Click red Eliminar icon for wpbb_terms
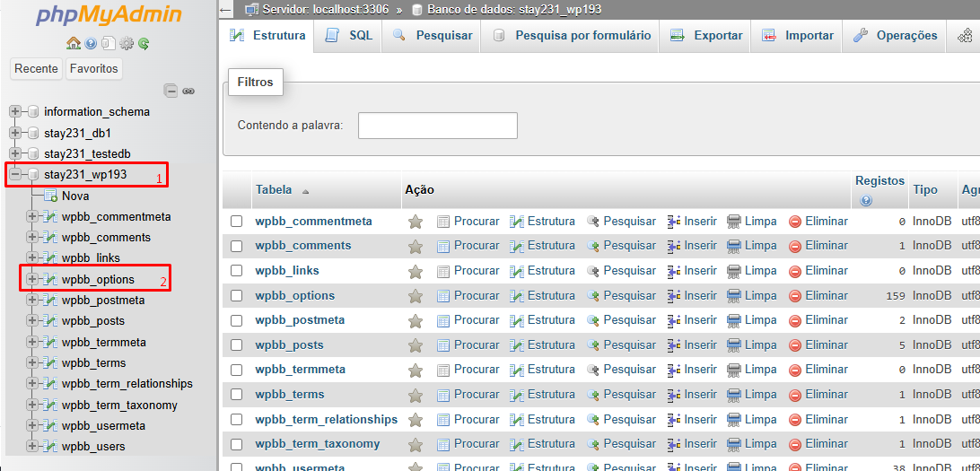Image resolution: width=980 pixels, height=471 pixels. 795,395
